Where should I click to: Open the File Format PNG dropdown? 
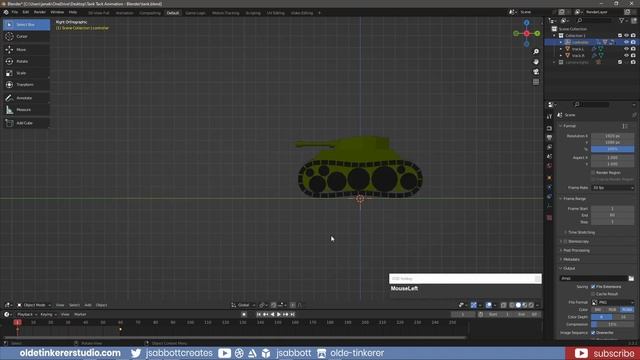pyautogui.click(x=613, y=302)
